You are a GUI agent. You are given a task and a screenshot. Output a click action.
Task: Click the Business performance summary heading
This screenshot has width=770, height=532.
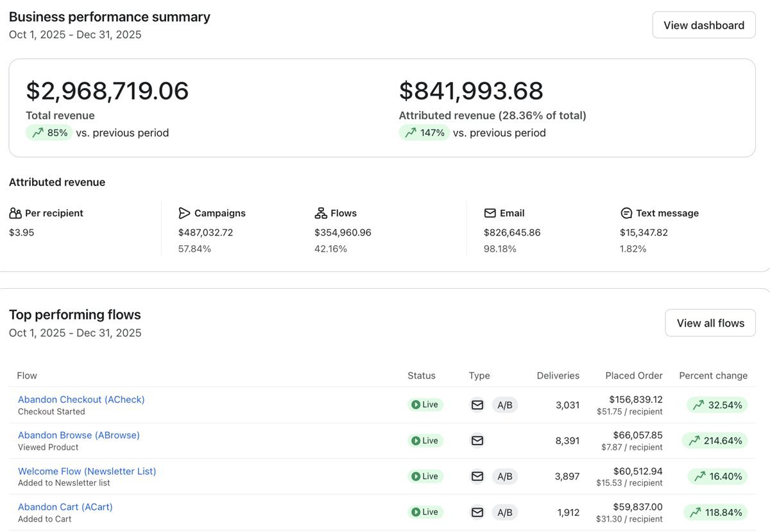pos(110,17)
